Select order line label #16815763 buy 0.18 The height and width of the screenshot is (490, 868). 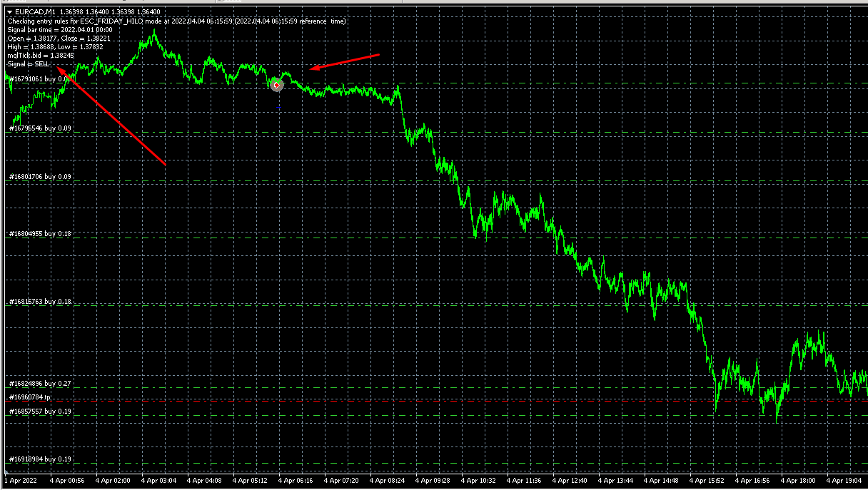(39, 302)
